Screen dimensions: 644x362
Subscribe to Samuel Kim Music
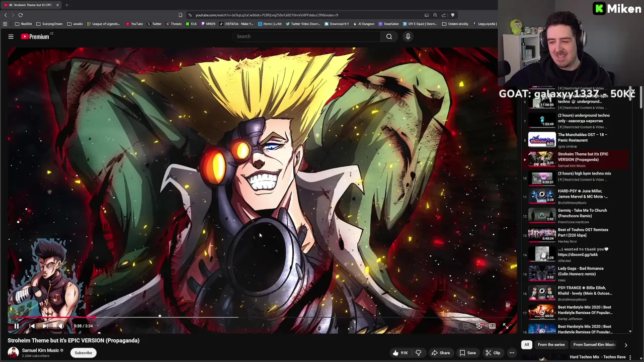[x=84, y=353]
